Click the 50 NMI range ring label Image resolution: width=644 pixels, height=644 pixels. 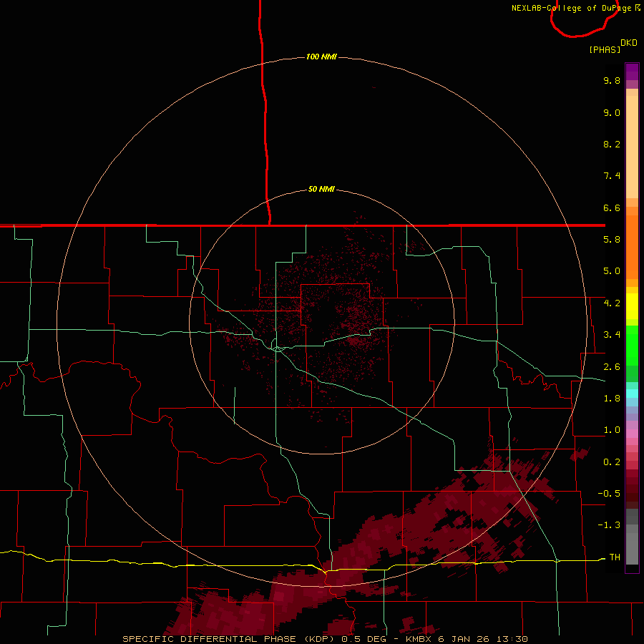pyautogui.click(x=321, y=189)
